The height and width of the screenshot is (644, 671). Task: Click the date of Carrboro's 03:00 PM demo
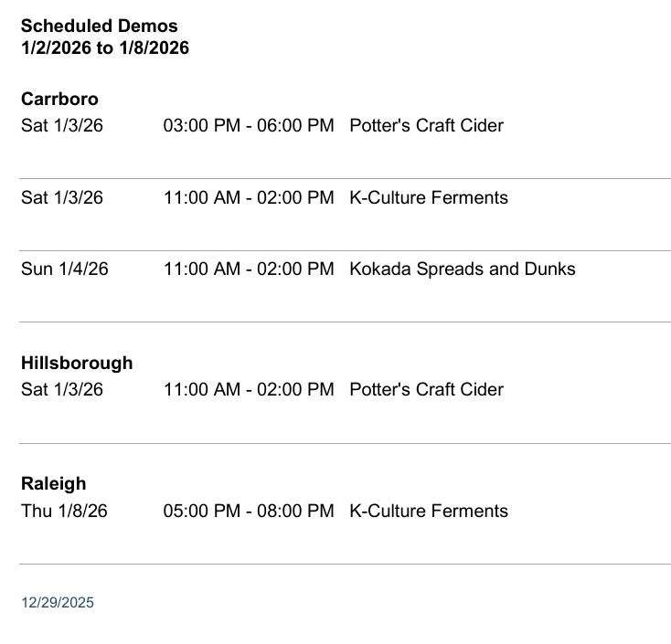tap(62, 125)
